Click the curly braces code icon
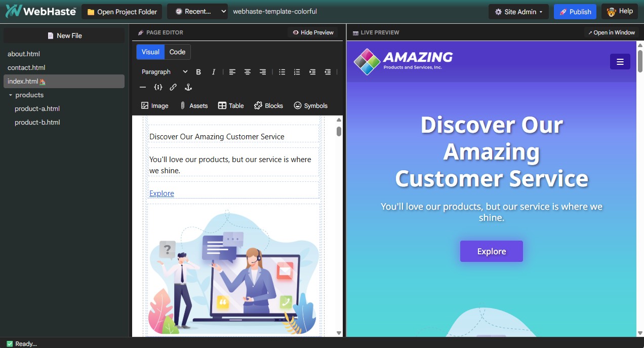 click(x=158, y=87)
